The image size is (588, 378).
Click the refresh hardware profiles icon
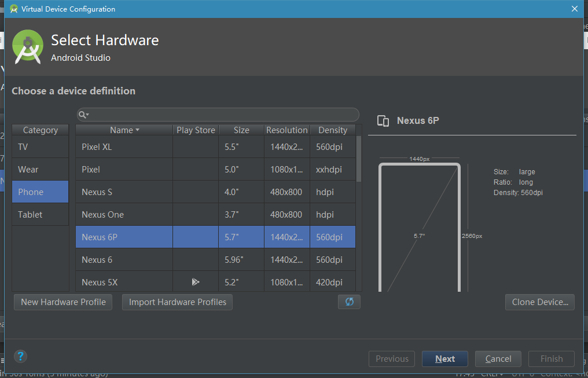349,302
